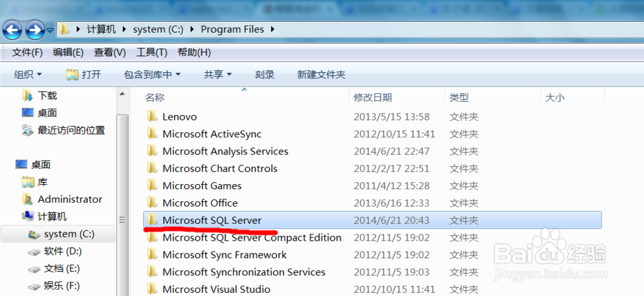
Task: Click the folder icon in address bar
Action: point(63,29)
